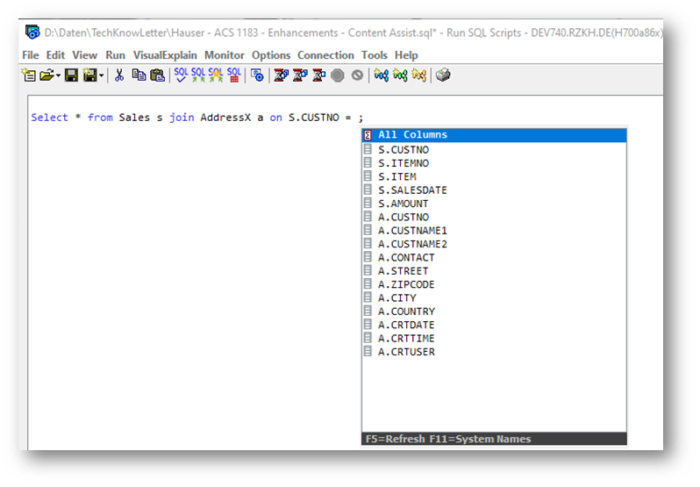Choose A.COUNTRY column suggestion
This screenshot has height=487, width=700.
point(494,311)
